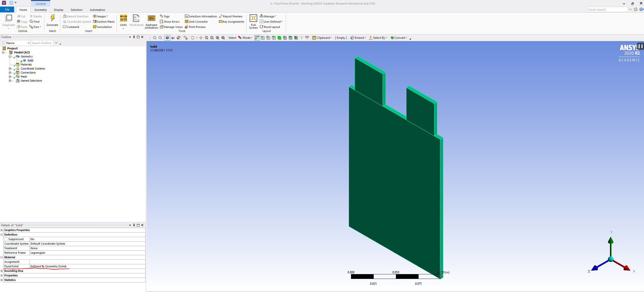Switch to the Display ribbon tab
Viewport: 644px width, 292px height.
[x=58, y=10]
